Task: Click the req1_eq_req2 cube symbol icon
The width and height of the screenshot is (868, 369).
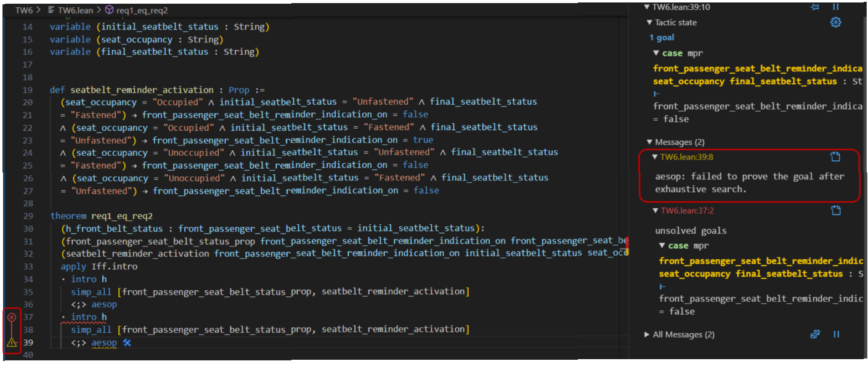Action: point(109,10)
